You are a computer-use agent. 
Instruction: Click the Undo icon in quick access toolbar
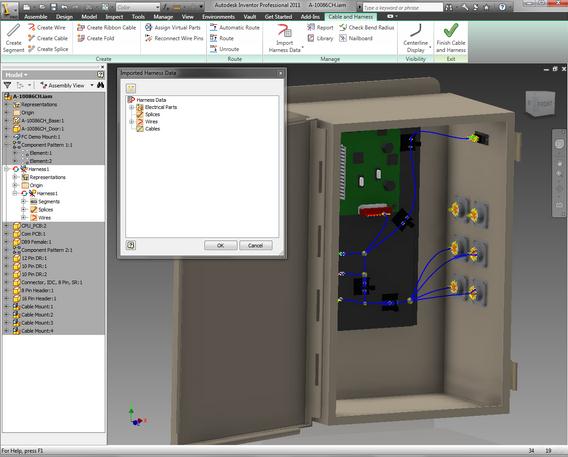click(x=64, y=7)
